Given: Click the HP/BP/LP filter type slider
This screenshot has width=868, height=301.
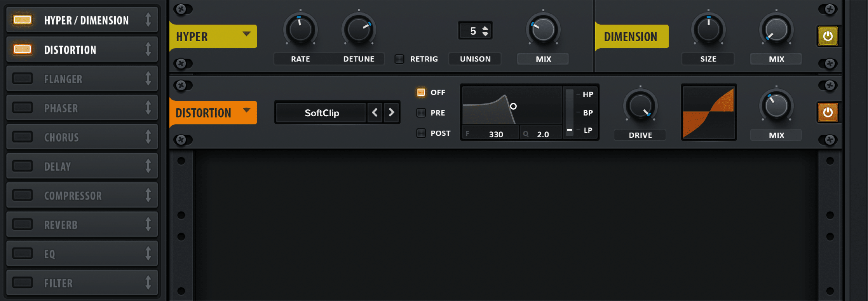Looking at the screenshot, I should [x=570, y=112].
